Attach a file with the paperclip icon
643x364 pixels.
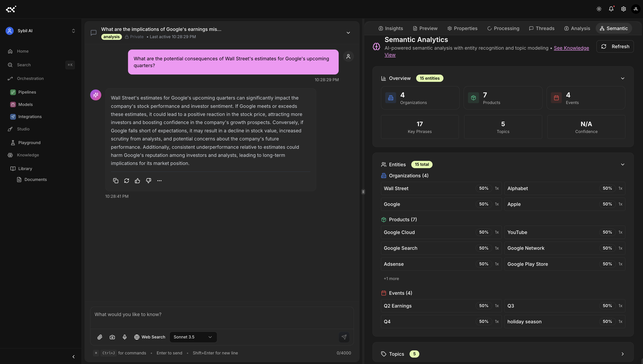click(100, 337)
